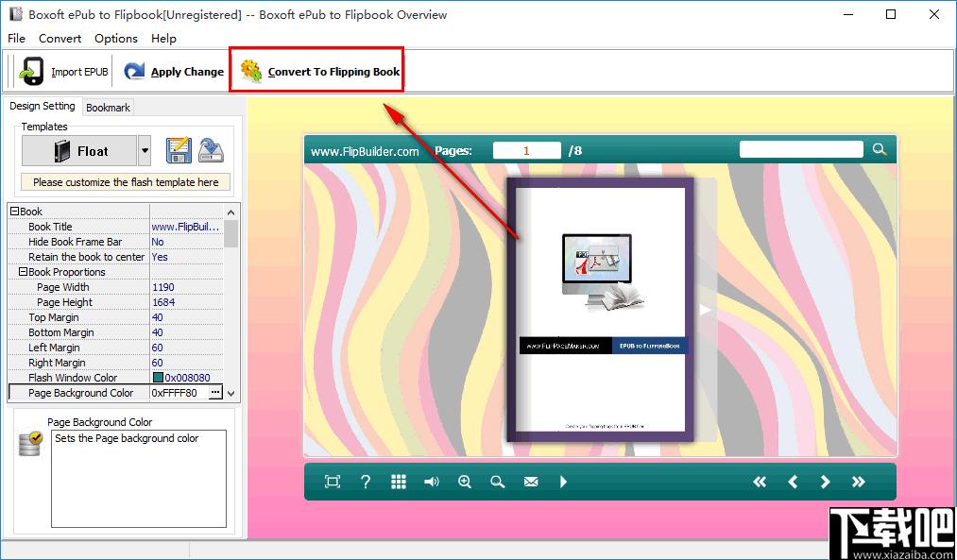The image size is (957, 560).
Task: Select the Book Title property row
Action: pos(116,227)
